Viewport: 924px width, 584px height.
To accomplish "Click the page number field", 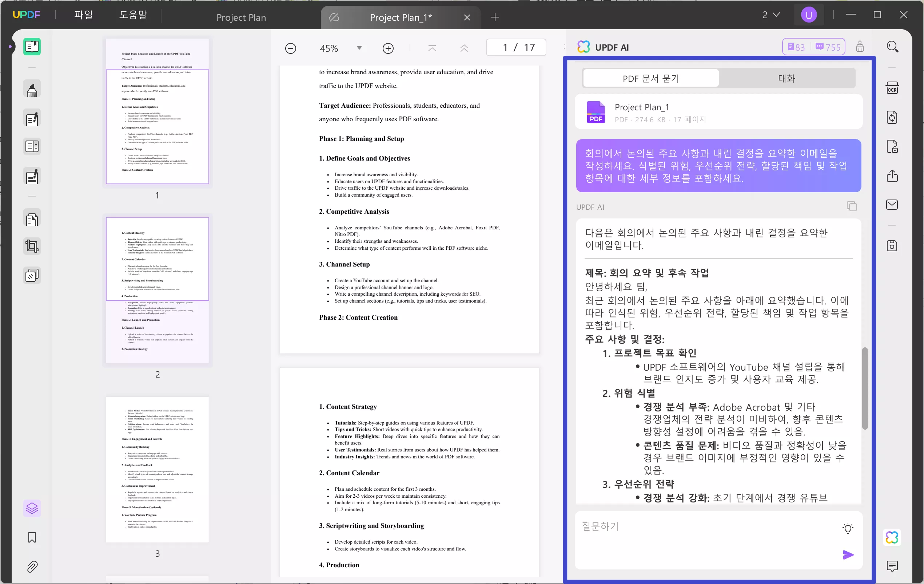I will [x=516, y=48].
